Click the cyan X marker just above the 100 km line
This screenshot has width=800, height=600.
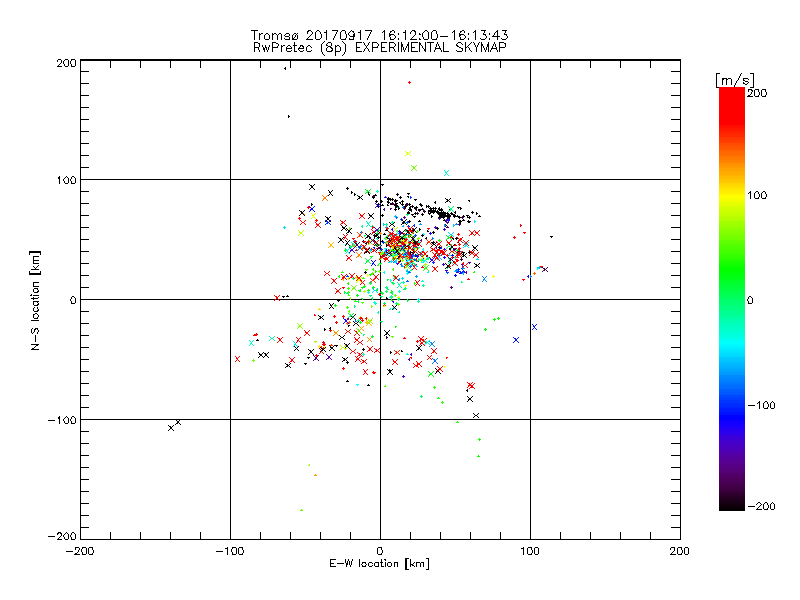point(446,173)
